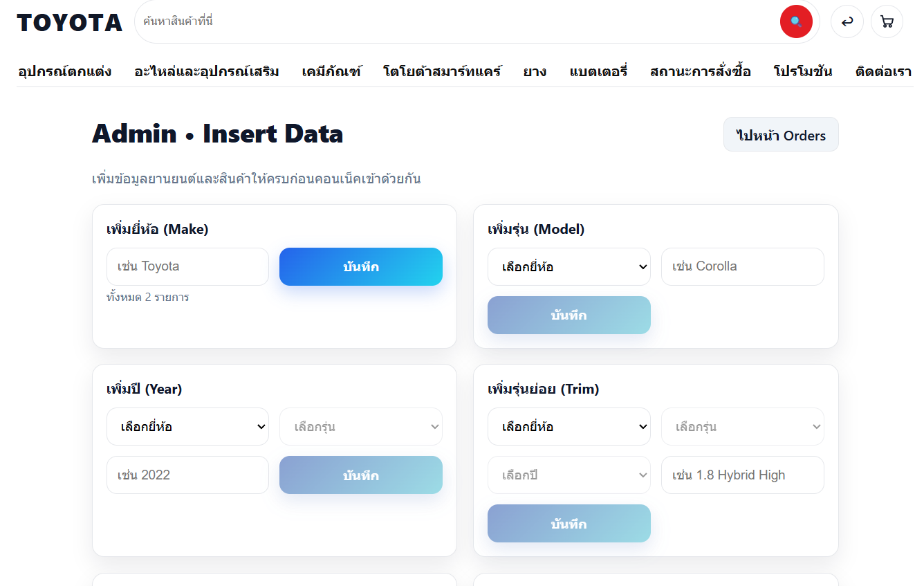The image size is (924, 586).
Task: Click the เช่น Corolla input field
Action: pos(742,266)
